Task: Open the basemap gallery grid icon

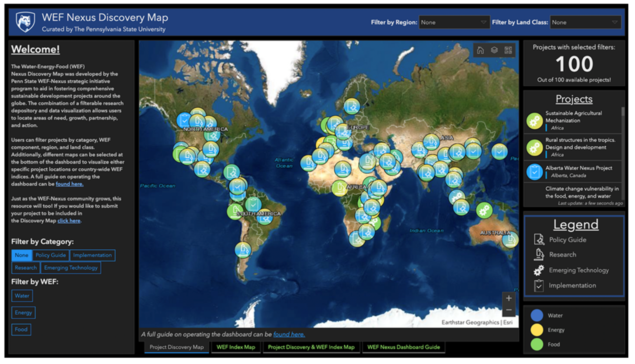Action: 508,50
